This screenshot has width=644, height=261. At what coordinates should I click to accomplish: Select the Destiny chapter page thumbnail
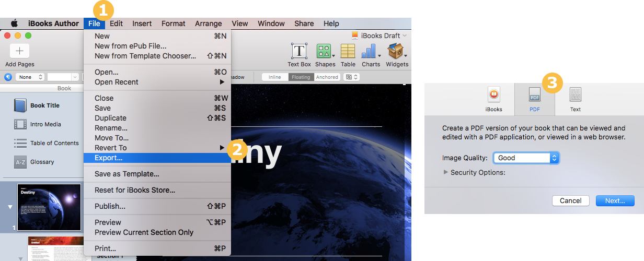49,207
